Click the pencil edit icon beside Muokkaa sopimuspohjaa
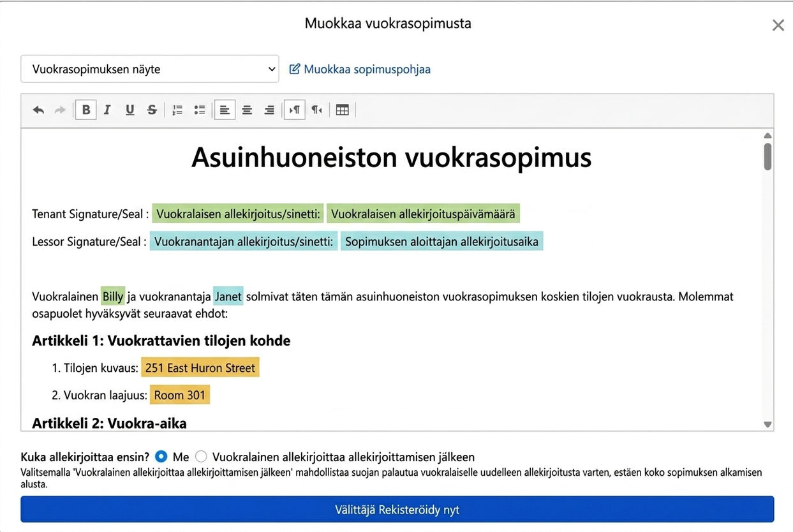 tap(294, 69)
